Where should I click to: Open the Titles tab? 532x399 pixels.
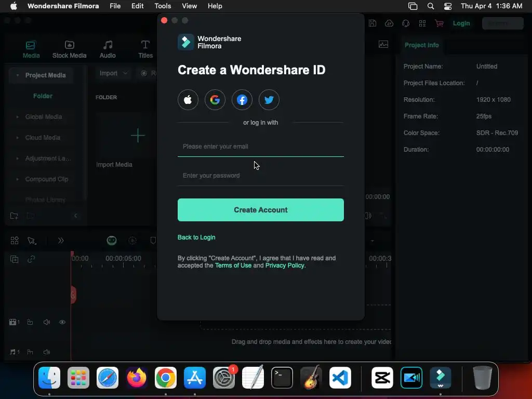(145, 49)
